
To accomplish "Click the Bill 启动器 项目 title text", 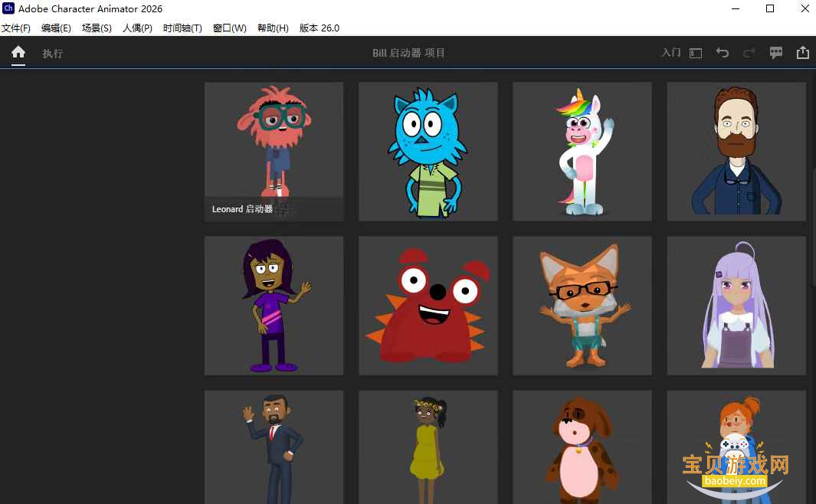I will coord(408,53).
